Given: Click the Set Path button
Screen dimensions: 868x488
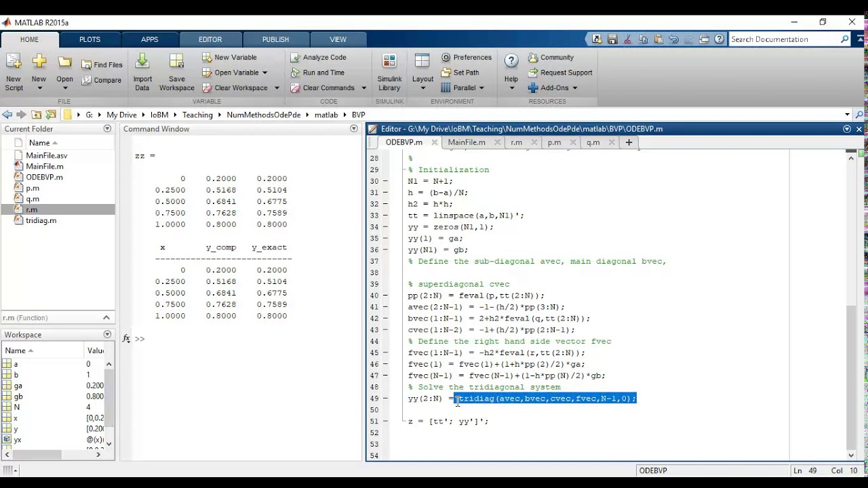Looking at the screenshot, I should [460, 73].
